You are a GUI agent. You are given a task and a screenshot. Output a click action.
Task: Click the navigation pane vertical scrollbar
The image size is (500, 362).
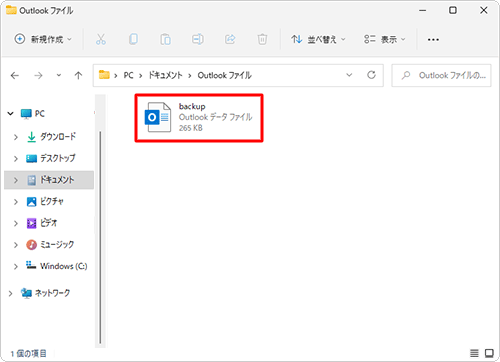point(100,238)
